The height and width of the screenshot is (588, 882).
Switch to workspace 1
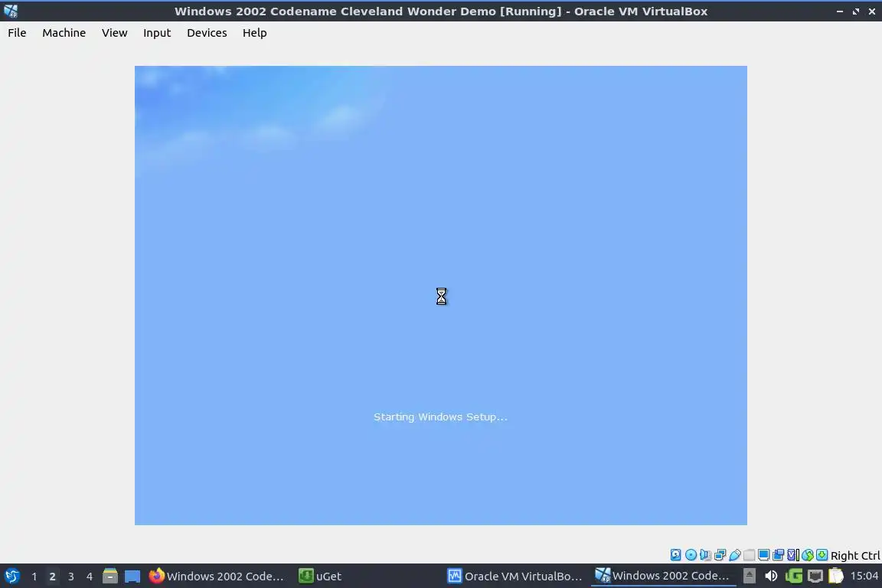click(34, 577)
